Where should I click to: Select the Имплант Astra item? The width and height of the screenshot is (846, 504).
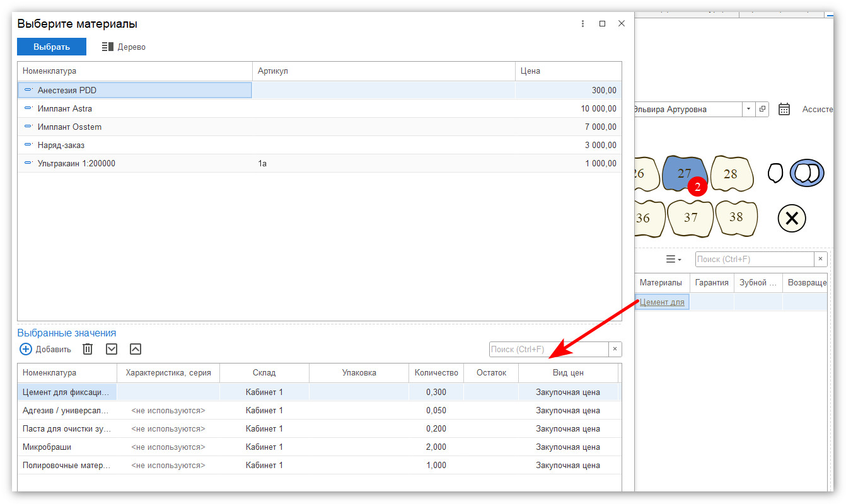[319, 108]
